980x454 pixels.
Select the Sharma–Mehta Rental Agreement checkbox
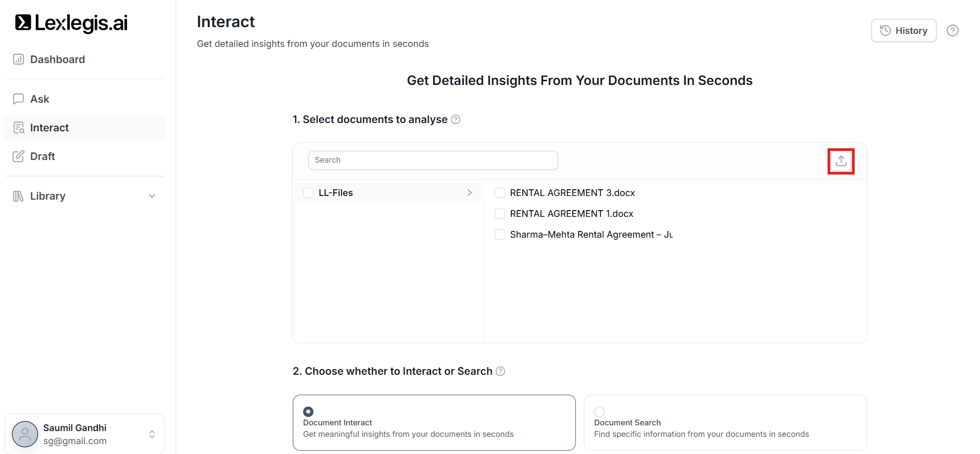coord(500,235)
